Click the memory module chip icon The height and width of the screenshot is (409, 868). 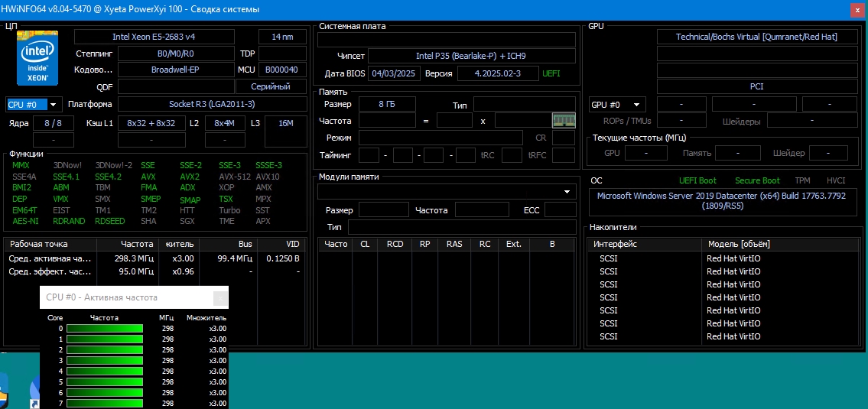tap(563, 120)
